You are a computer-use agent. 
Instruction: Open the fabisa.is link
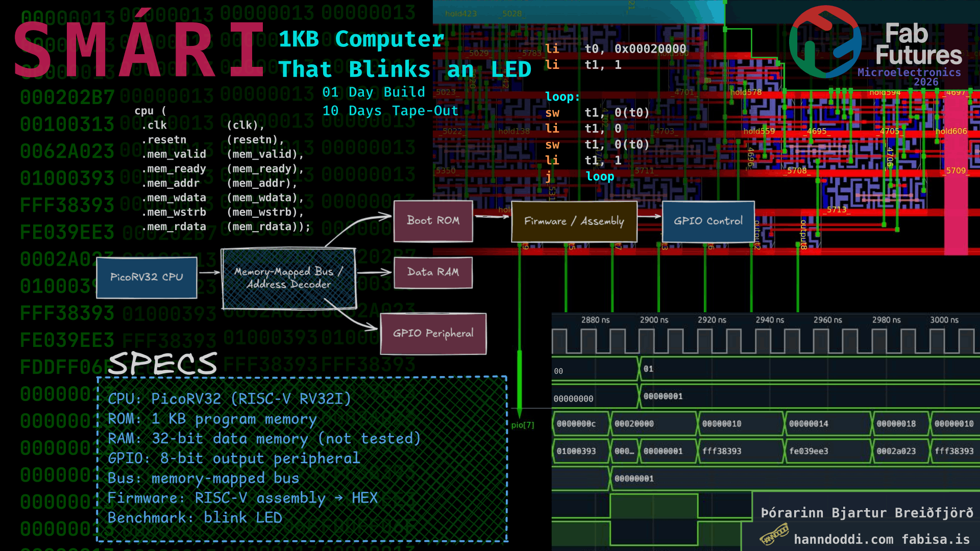[935, 539]
